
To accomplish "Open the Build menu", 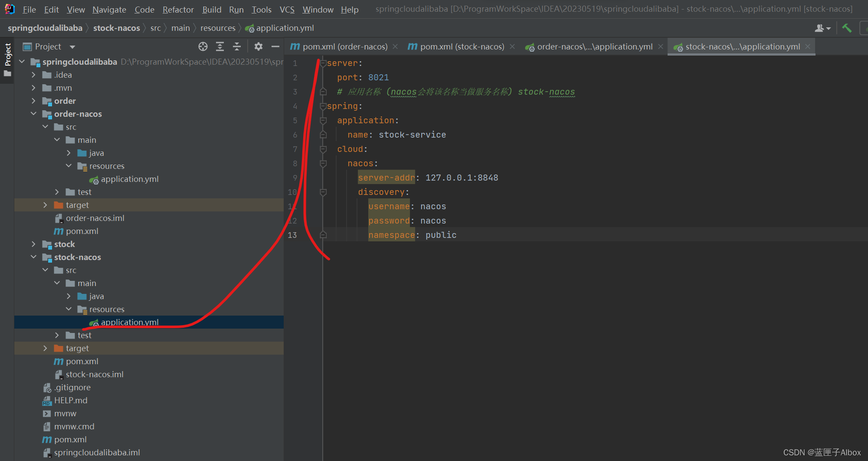I will coord(212,10).
